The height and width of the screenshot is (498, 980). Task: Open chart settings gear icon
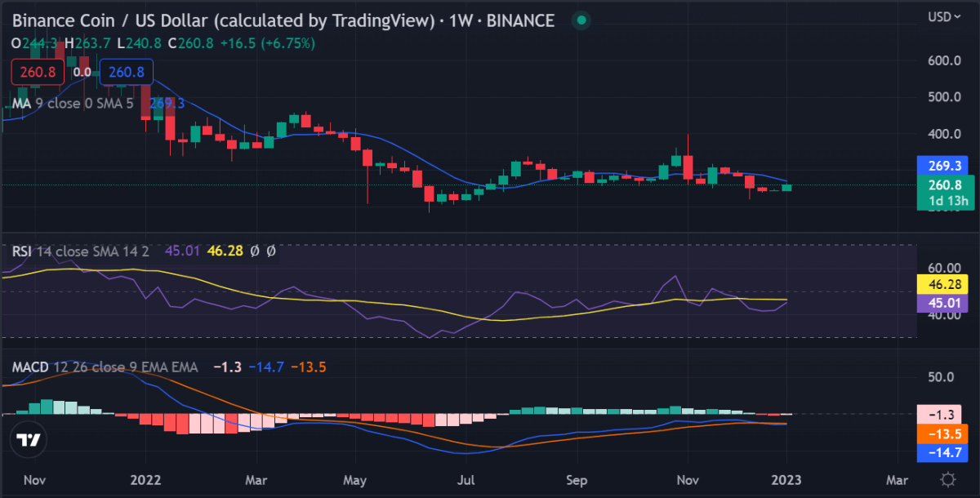click(948, 479)
